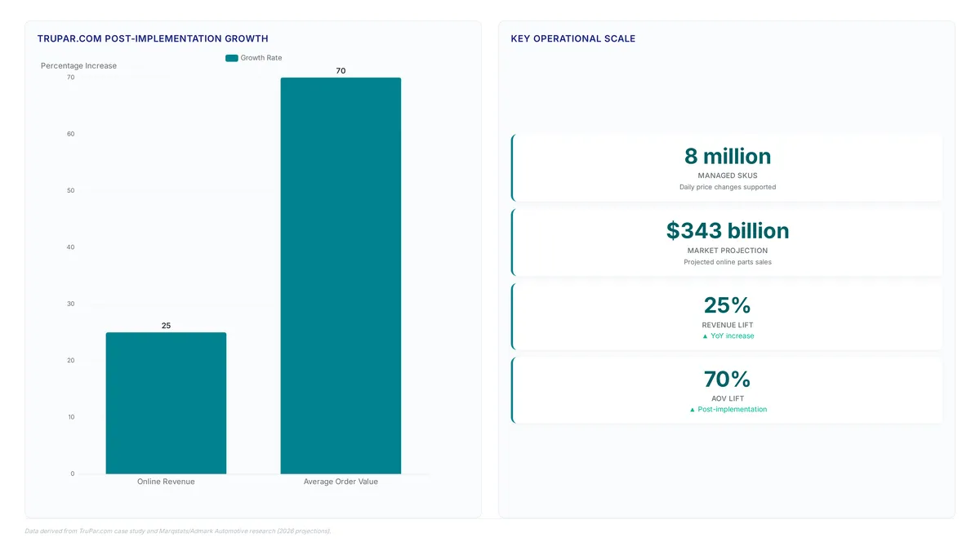Select the Online Revenue bar
This screenshot has height=551, width=980.
point(166,403)
